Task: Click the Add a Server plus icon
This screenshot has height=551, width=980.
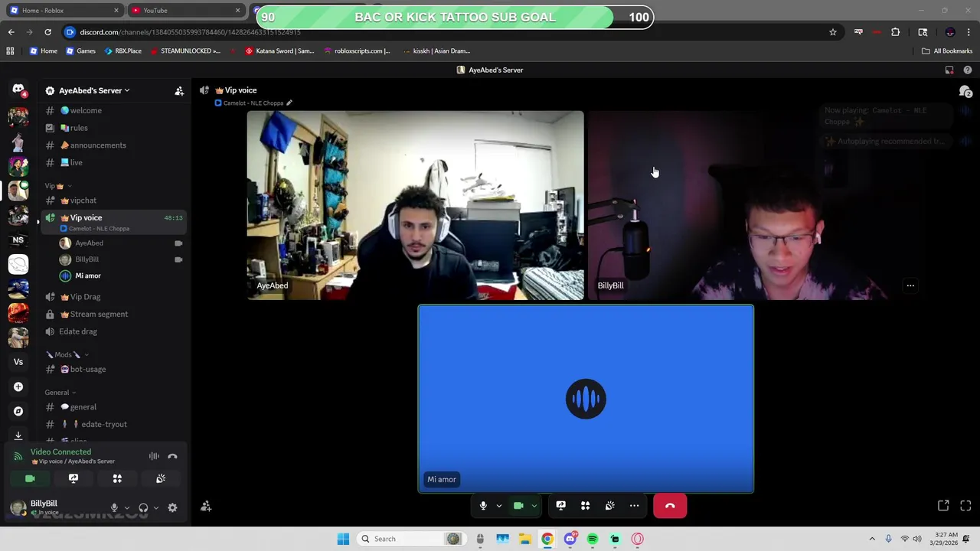Action: pyautogui.click(x=18, y=386)
